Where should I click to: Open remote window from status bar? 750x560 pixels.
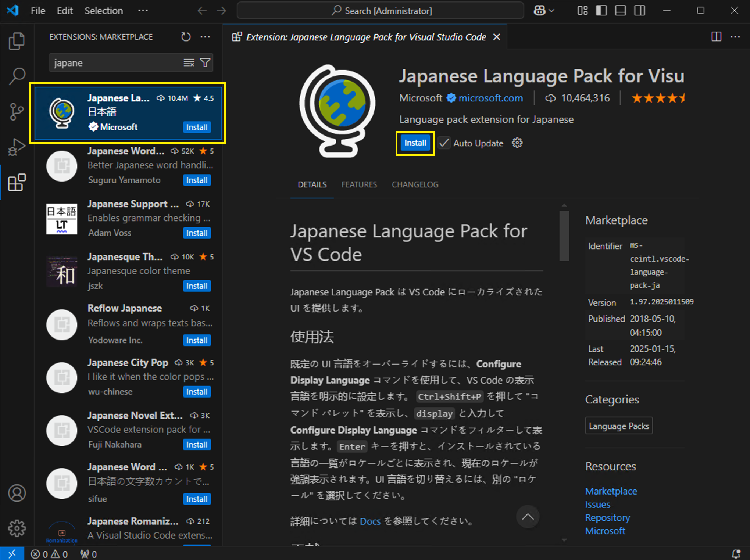[12, 554]
